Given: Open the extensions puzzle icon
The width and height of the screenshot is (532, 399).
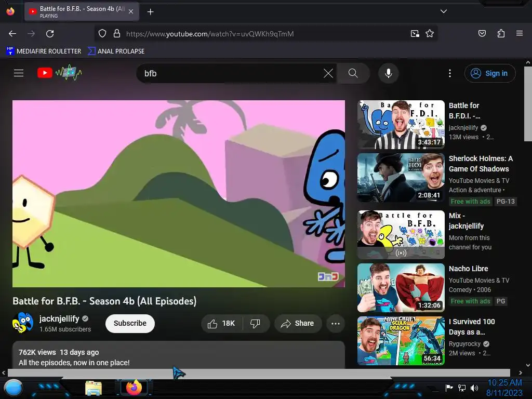Looking at the screenshot, I should [x=501, y=34].
